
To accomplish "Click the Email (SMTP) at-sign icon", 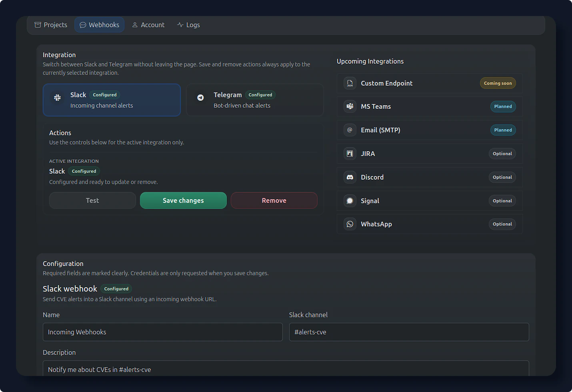I will coord(350,130).
